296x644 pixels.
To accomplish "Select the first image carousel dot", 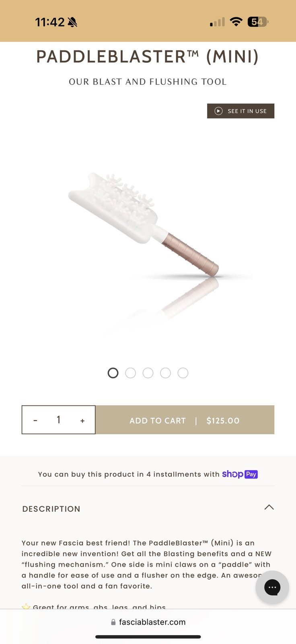I will pyautogui.click(x=113, y=373).
